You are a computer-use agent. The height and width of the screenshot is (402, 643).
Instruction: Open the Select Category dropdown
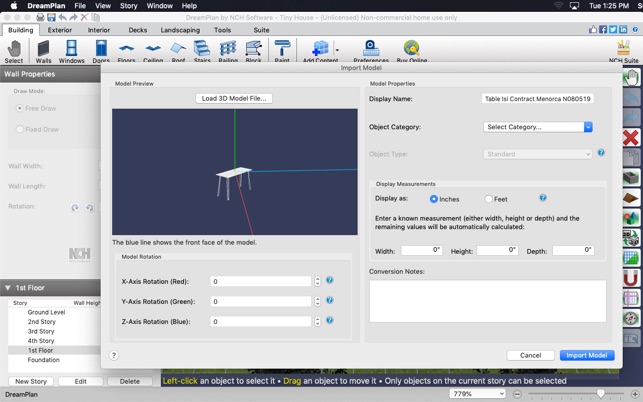coord(537,127)
